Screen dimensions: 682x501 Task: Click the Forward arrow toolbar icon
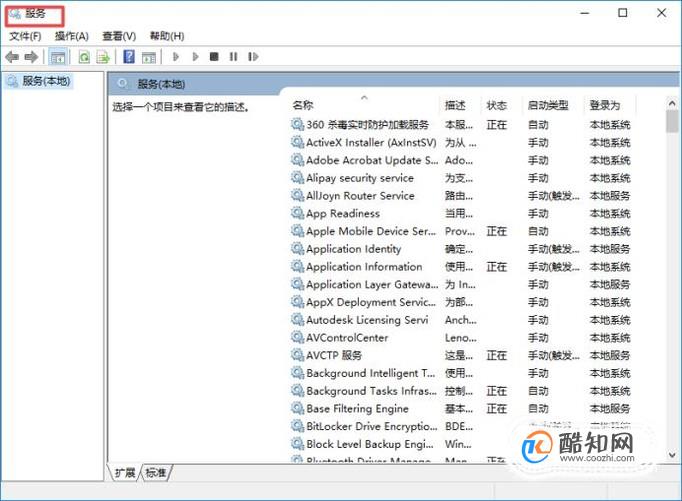point(31,57)
